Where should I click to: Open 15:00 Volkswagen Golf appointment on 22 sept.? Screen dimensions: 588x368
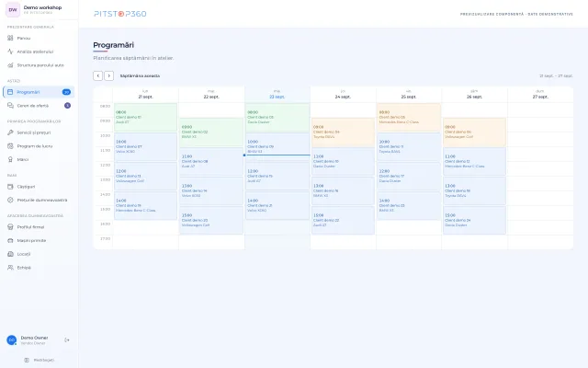point(211,221)
